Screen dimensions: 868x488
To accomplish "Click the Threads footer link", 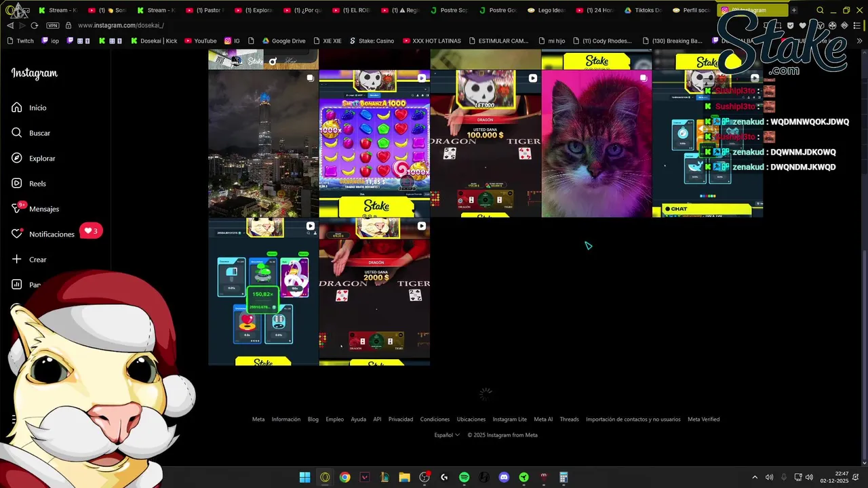I will pos(570,420).
